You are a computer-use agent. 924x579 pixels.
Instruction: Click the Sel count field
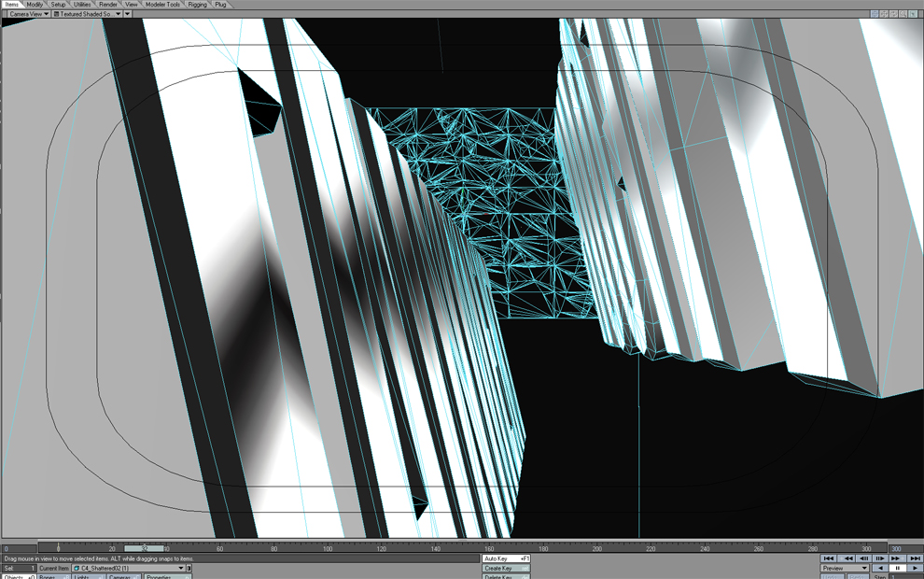pos(19,568)
